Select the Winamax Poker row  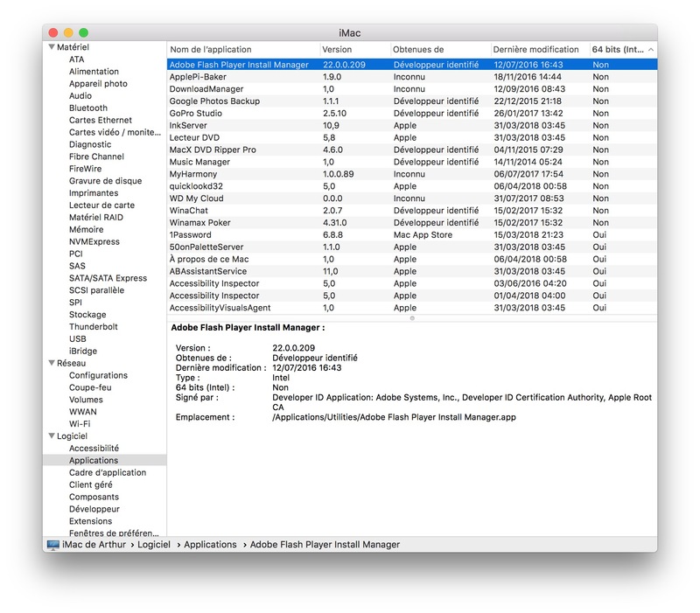(412, 223)
